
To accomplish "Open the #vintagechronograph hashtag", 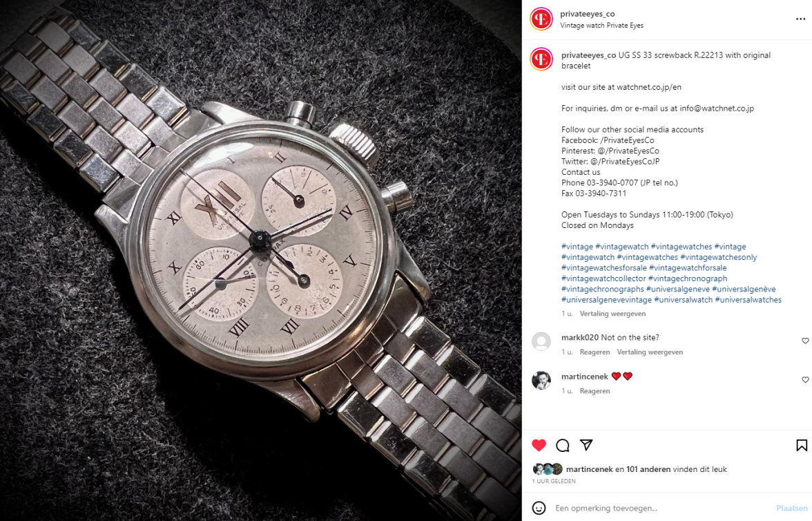I will pos(688,278).
